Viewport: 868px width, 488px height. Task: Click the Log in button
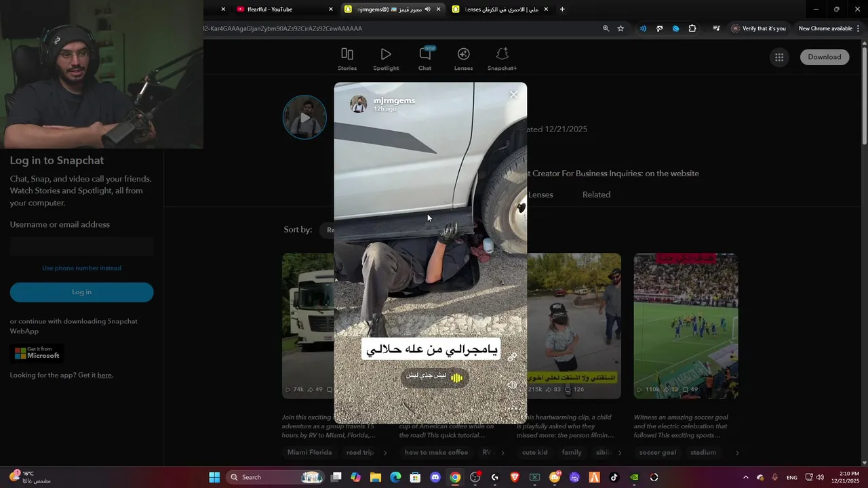tap(81, 292)
